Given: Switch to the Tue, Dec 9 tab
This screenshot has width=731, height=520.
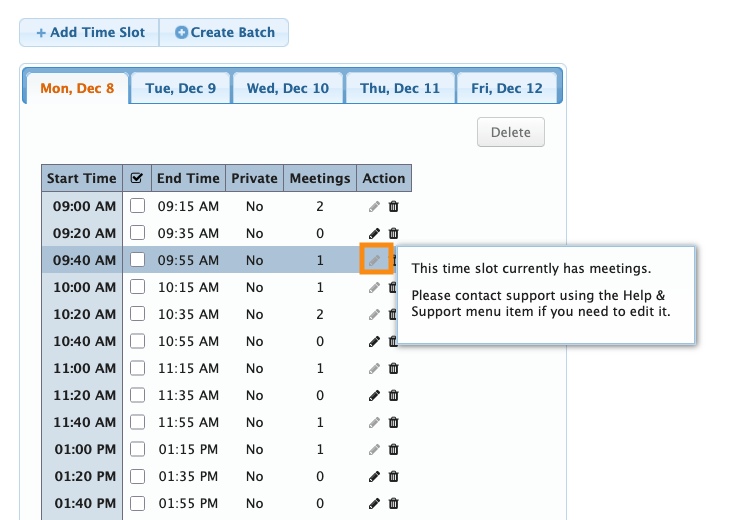Looking at the screenshot, I should click(181, 88).
